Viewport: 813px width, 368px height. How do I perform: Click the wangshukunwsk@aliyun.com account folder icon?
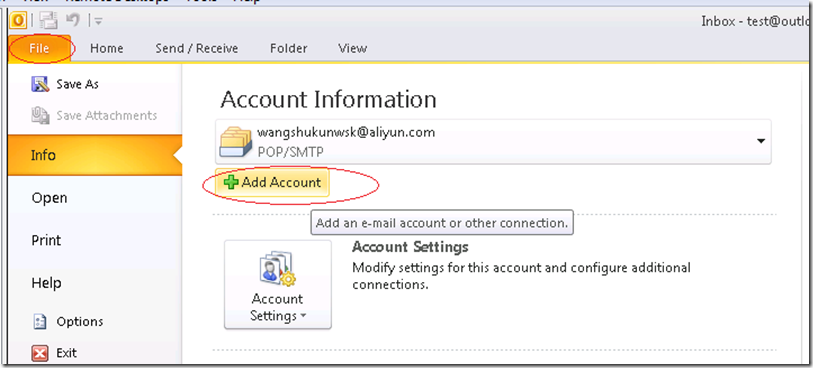[236, 141]
